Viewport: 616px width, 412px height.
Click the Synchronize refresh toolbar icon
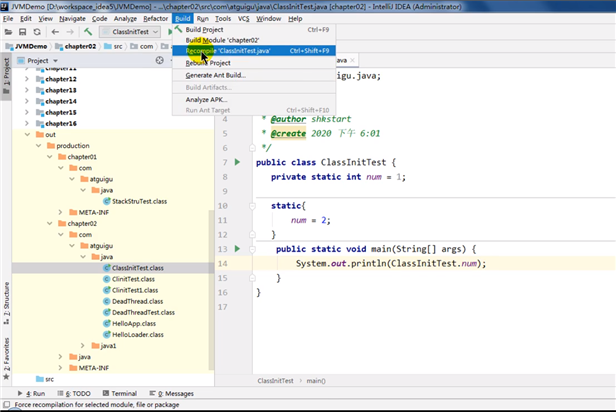coord(37,32)
